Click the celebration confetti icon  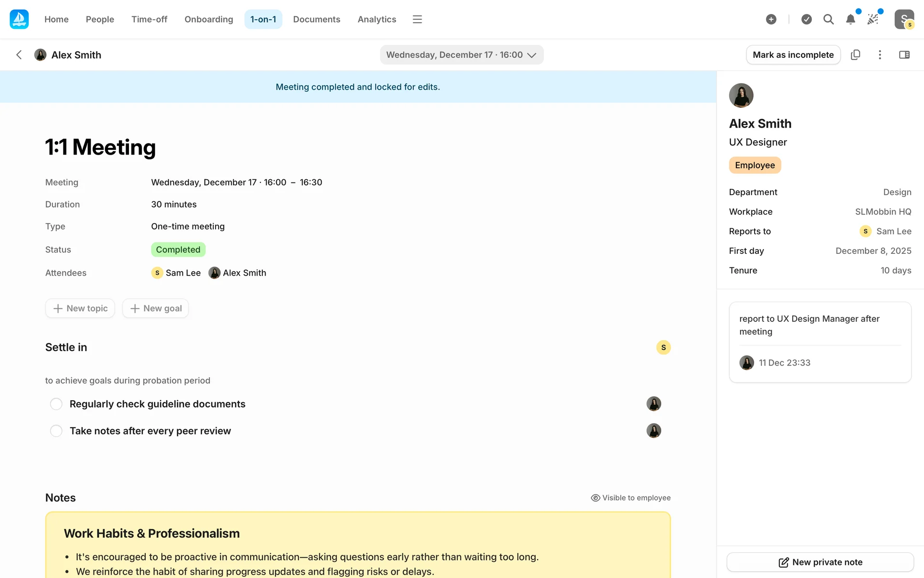(873, 19)
